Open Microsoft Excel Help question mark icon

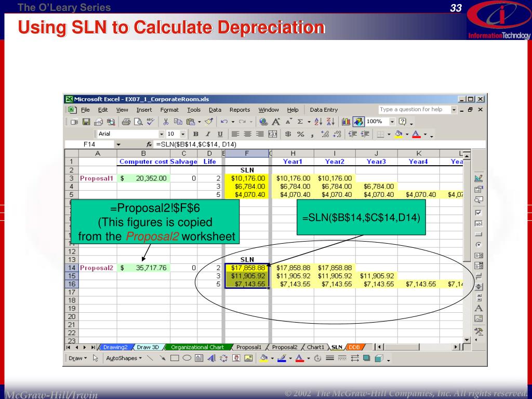(403, 122)
